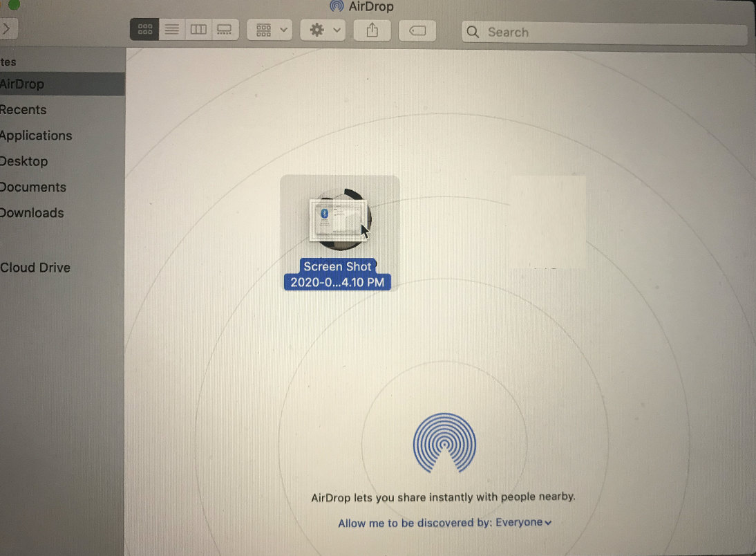Viewport: 756px width, 556px height.
Task: Click the AirDrop icon in title bar
Action: tap(337, 6)
